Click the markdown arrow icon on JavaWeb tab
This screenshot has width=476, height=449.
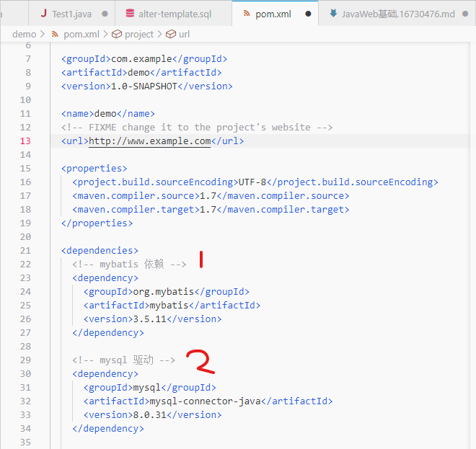point(333,14)
